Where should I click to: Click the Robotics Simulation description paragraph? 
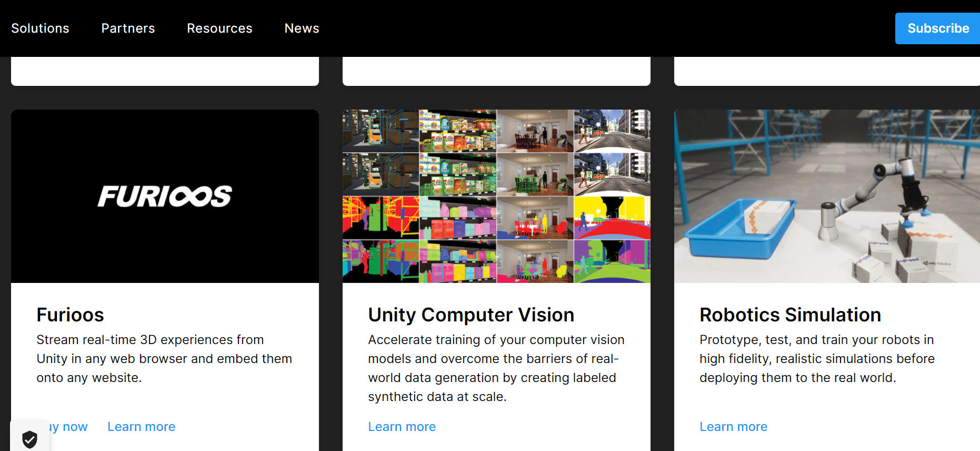[816, 359]
